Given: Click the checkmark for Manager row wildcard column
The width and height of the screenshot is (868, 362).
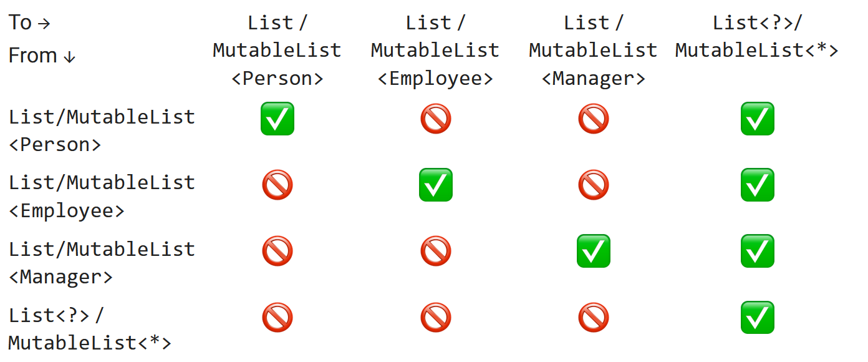Looking at the screenshot, I should coord(757,251).
